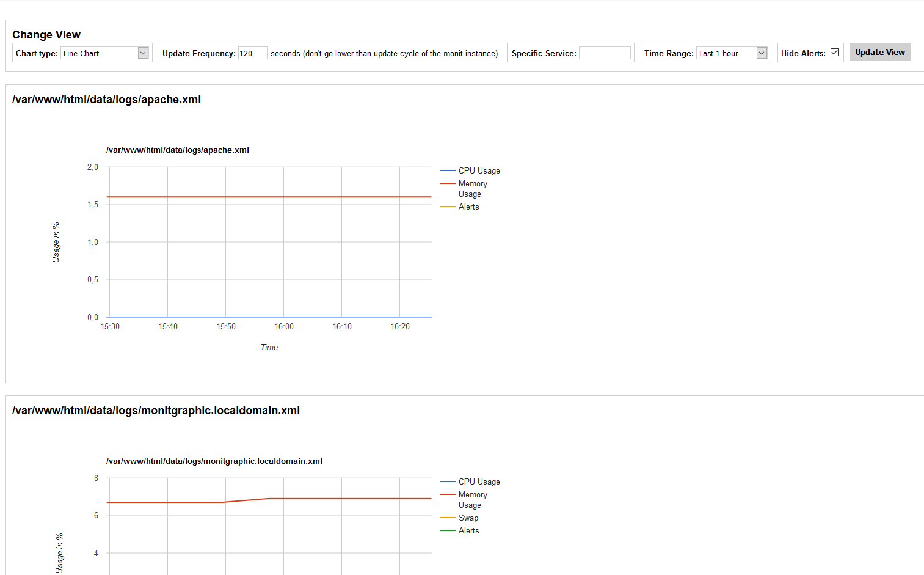Screen dimensions: 924x575
Task: Click Memory Usage legend entry in apache chart
Action: (472, 189)
